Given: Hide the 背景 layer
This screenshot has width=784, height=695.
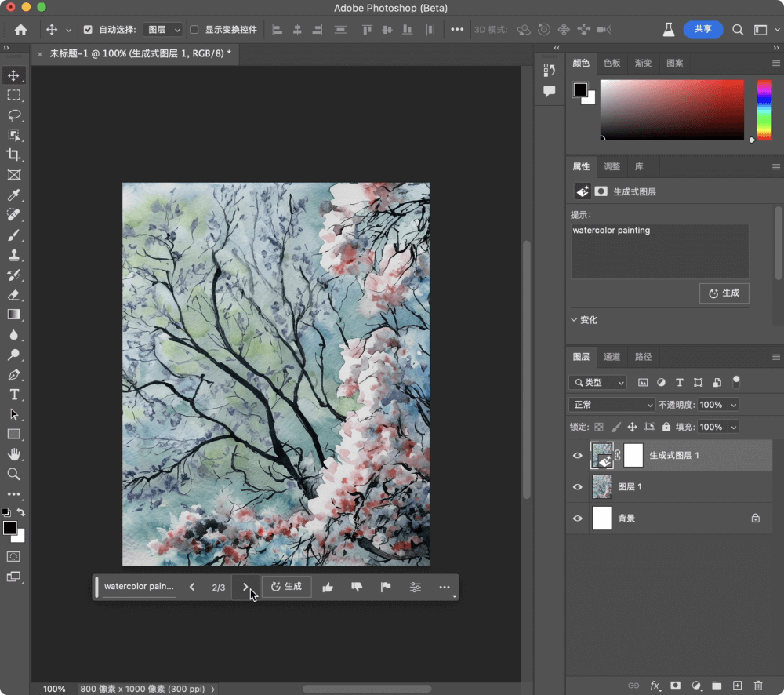Looking at the screenshot, I should 578,518.
